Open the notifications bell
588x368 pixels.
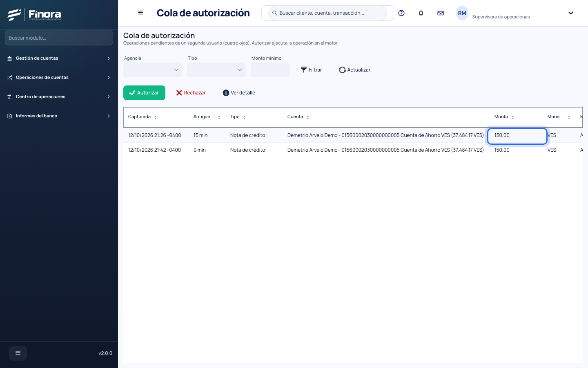tap(421, 13)
